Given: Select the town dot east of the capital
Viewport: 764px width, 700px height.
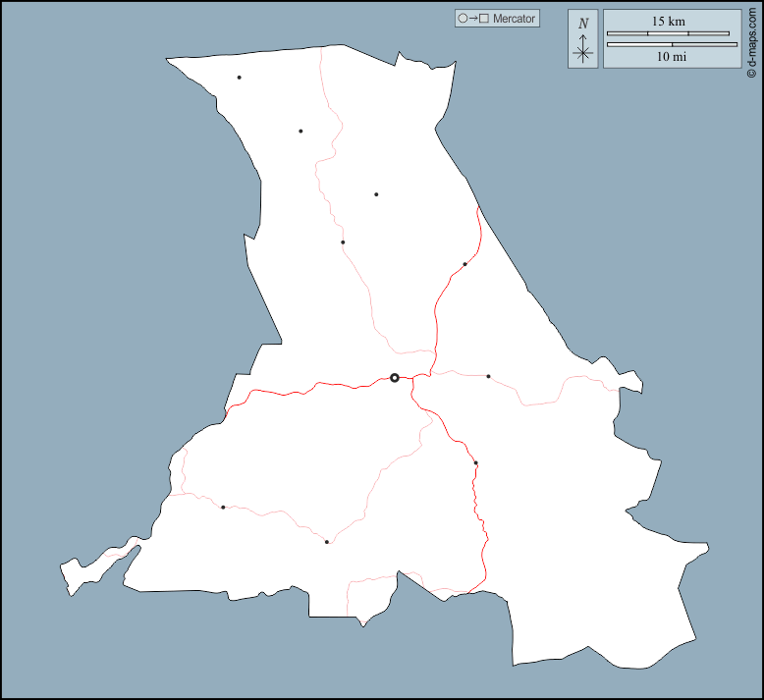Looking at the screenshot, I should [x=488, y=376].
